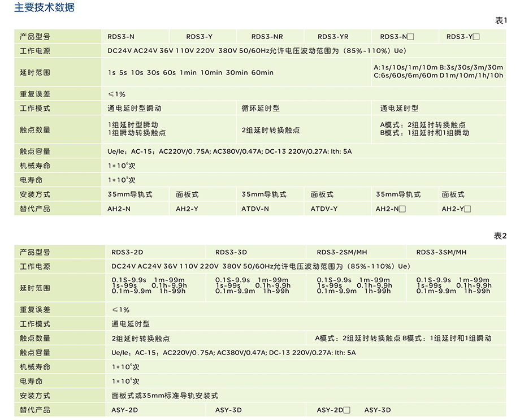
Task: Click the heading 主要技术数据
Action: coord(45,7)
